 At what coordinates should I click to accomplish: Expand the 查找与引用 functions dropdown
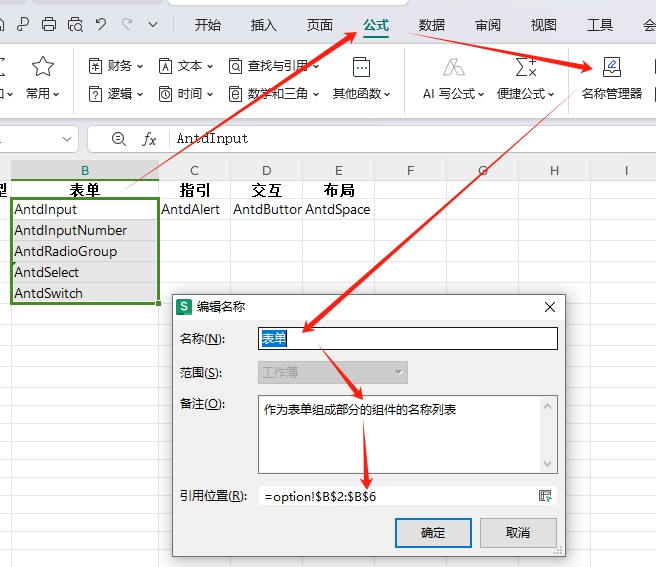(274, 66)
